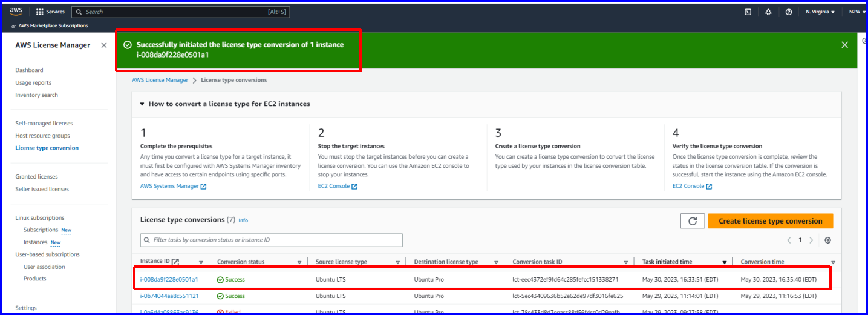Sort by Destination license type arrow
868x315 pixels.
point(496,262)
